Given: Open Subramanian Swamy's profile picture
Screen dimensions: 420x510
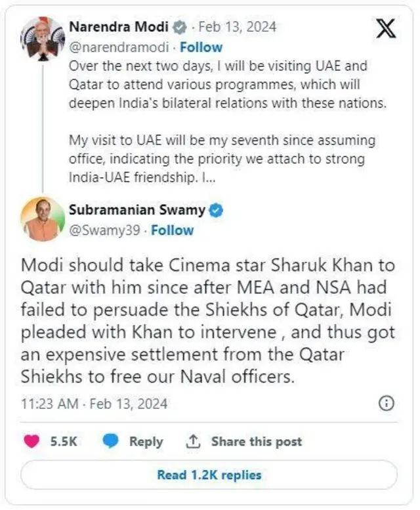Looking at the screenshot, I should click(x=43, y=219).
